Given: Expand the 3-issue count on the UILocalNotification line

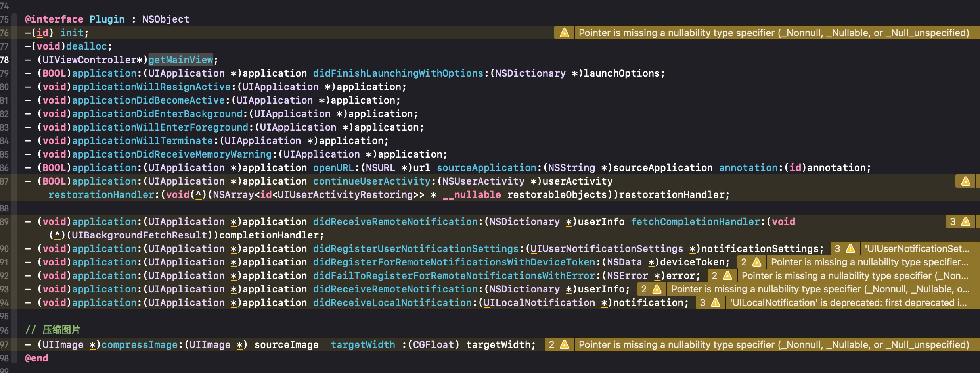Looking at the screenshot, I should (x=702, y=303).
